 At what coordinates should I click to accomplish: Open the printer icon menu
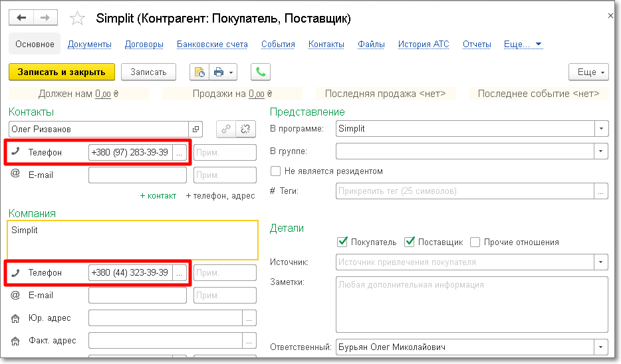pyautogui.click(x=223, y=72)
